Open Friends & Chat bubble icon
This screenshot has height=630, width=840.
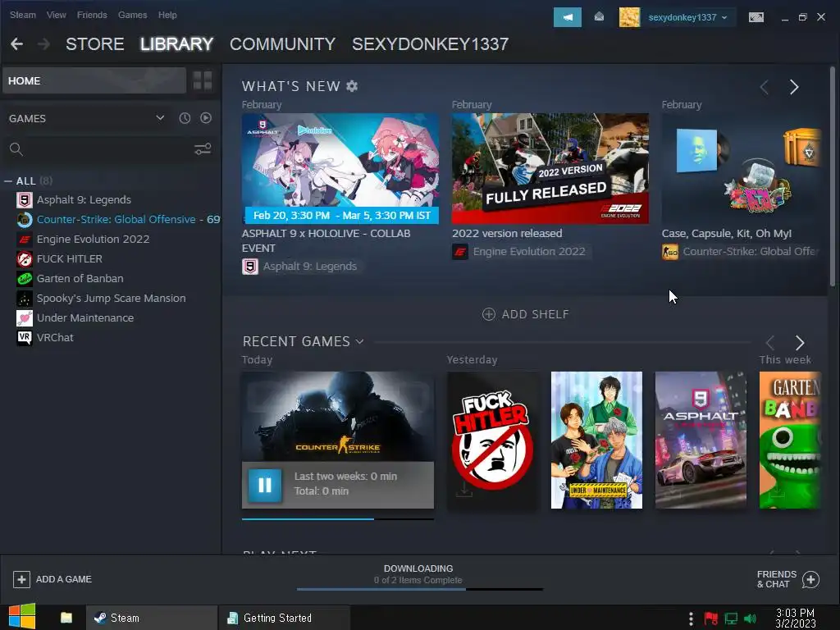click(x=810, y=579)
